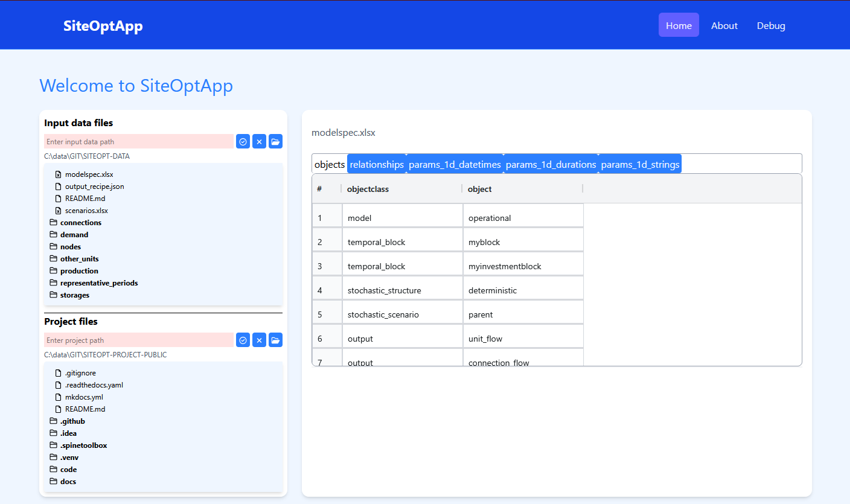Sort by the objectclass column header
This screenshot has width=850, height=504.
coord(368,189)
